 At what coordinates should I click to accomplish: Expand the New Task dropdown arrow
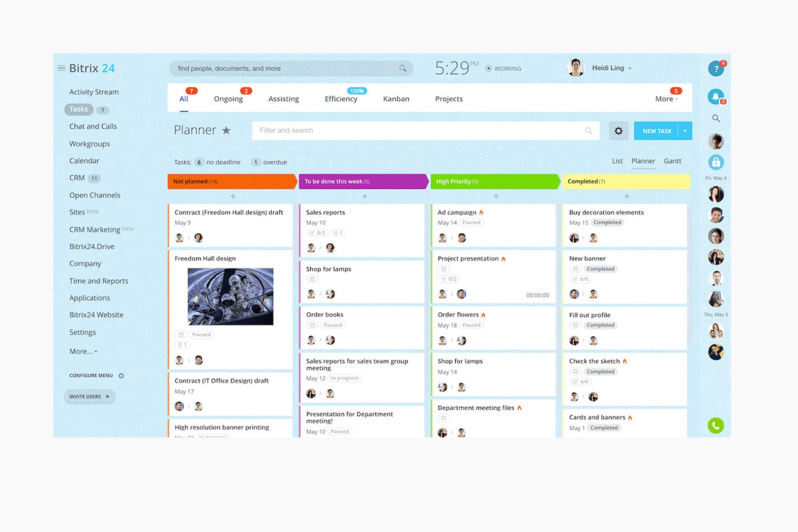[x=685, y=131]
